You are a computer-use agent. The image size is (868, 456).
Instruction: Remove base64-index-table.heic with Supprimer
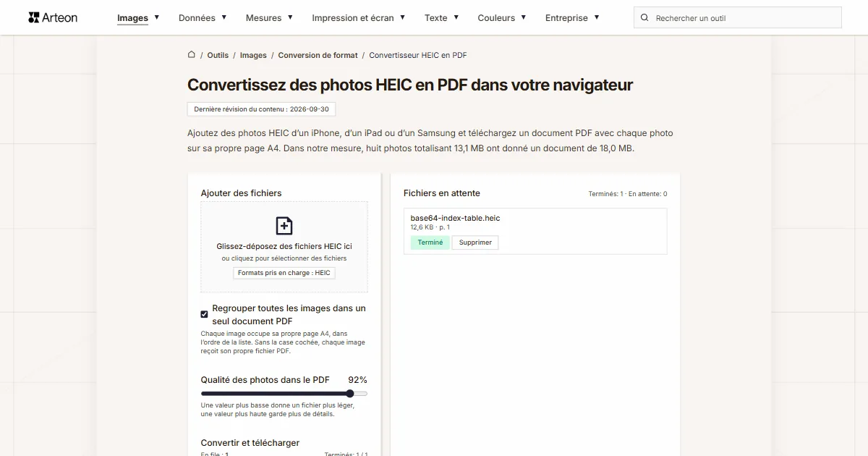pos(475,242)
